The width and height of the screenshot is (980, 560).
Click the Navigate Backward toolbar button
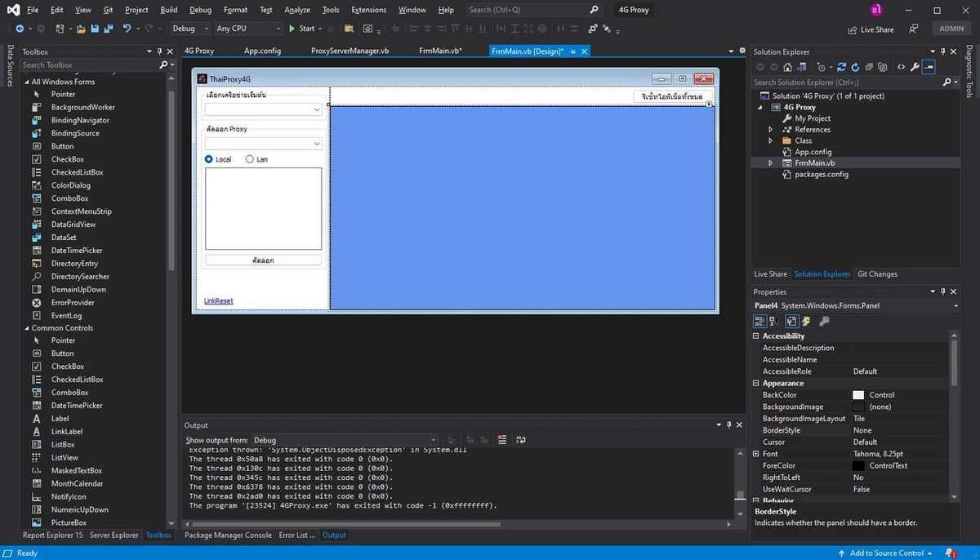pyautogui.click(x=20, y=29)
